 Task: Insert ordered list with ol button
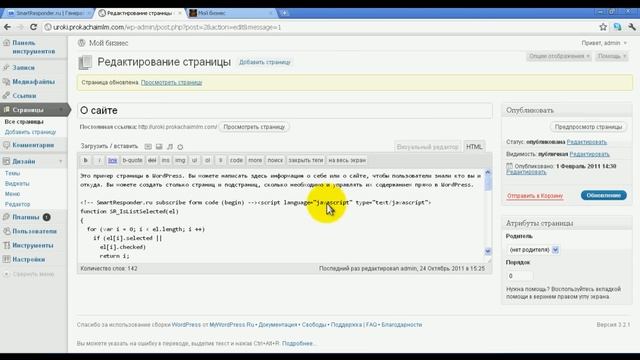coord(207,160)
